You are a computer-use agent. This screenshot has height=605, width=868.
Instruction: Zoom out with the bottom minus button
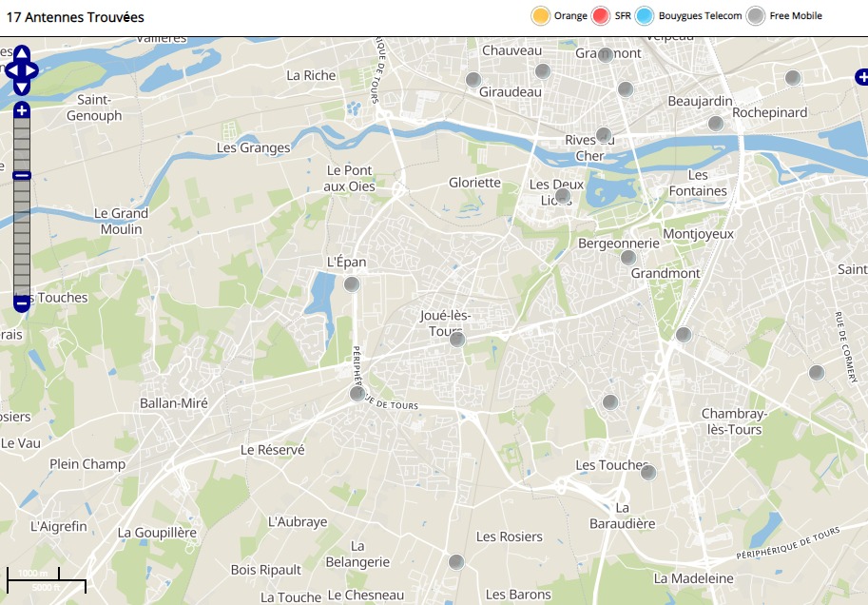(22, 303)
